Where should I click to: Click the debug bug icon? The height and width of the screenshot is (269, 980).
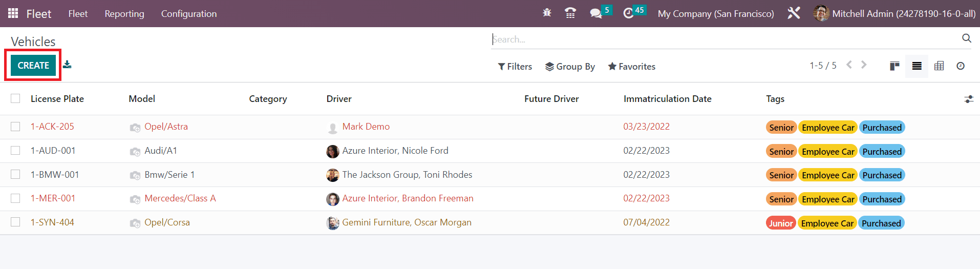[x=547, y=13]
